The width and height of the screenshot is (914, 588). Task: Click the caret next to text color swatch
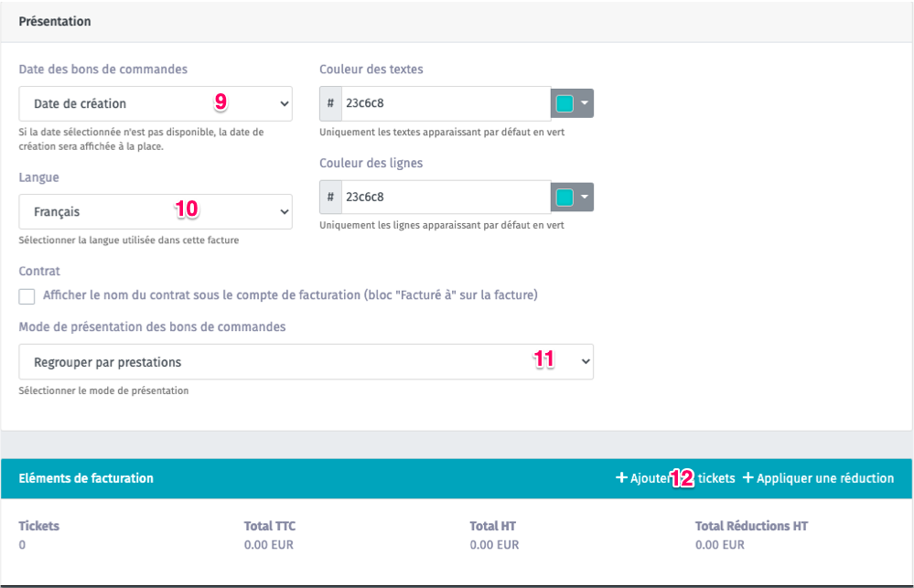click(585, 103)
